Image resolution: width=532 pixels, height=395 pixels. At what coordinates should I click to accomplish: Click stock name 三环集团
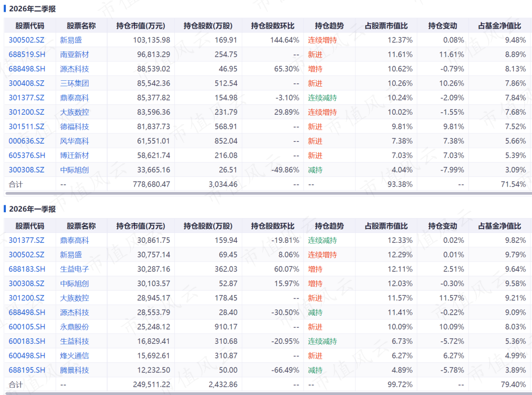pos(74,83)
